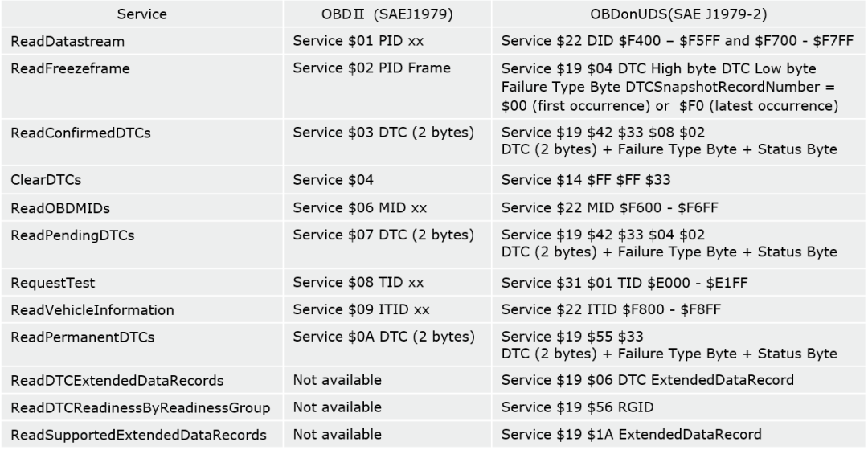This screenshot has height=450, width=868.
Task: Select the Service $0A DTC (2 bytes) cell
Action: click(x=383, y=337)
